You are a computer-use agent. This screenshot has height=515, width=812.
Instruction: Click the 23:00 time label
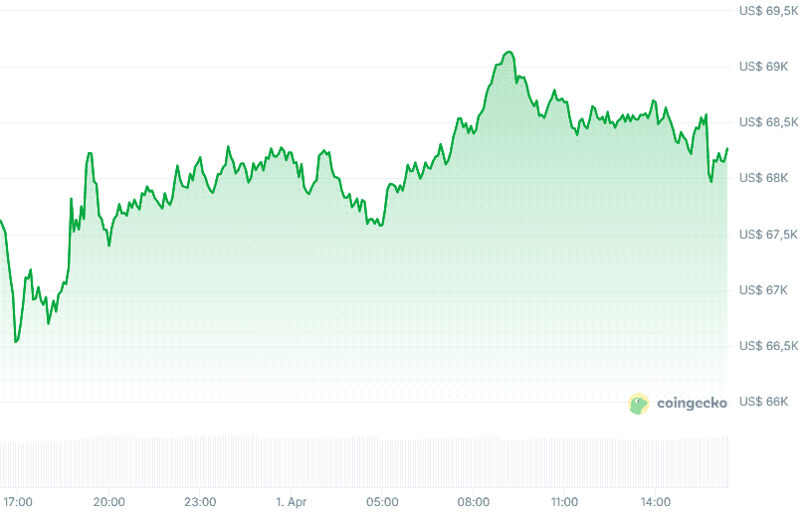tap(200, 501)
